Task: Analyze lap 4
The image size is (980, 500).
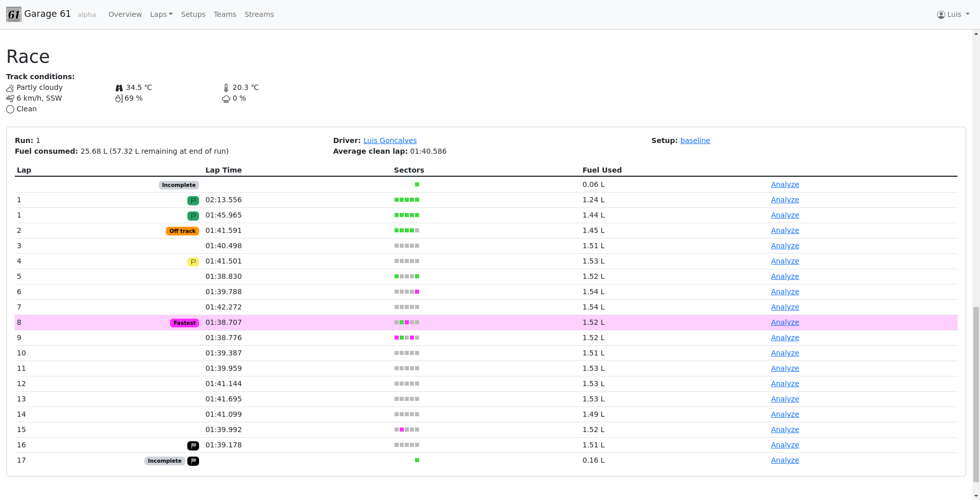Action: point(785,261)
